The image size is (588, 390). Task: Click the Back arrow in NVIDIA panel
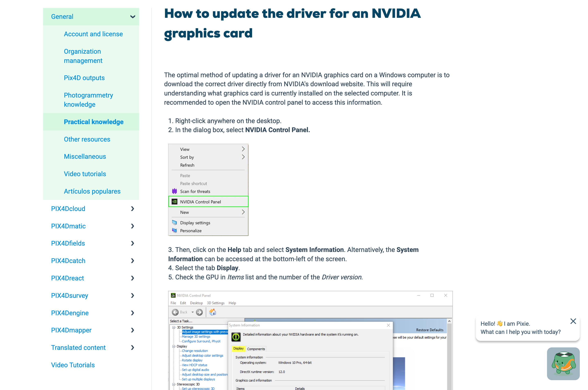click(175, 312)
